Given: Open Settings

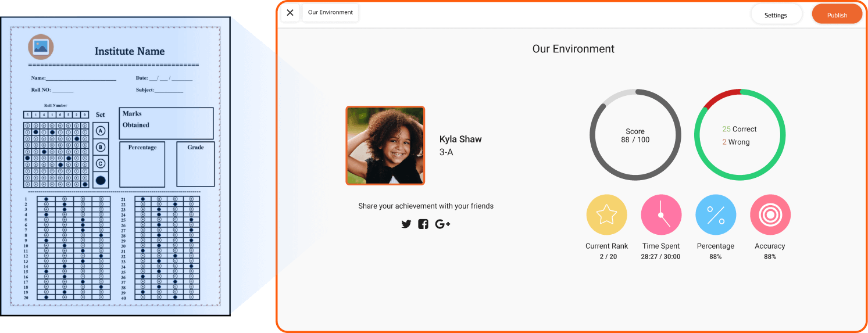Looking at the screenshot, I should click(776, 15).
